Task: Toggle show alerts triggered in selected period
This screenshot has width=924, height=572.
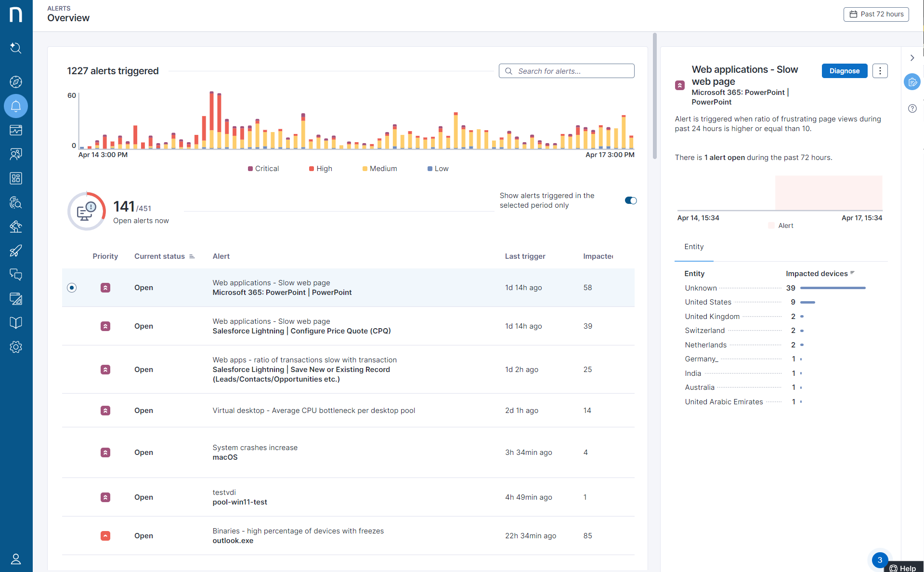Action: [630, 200]
